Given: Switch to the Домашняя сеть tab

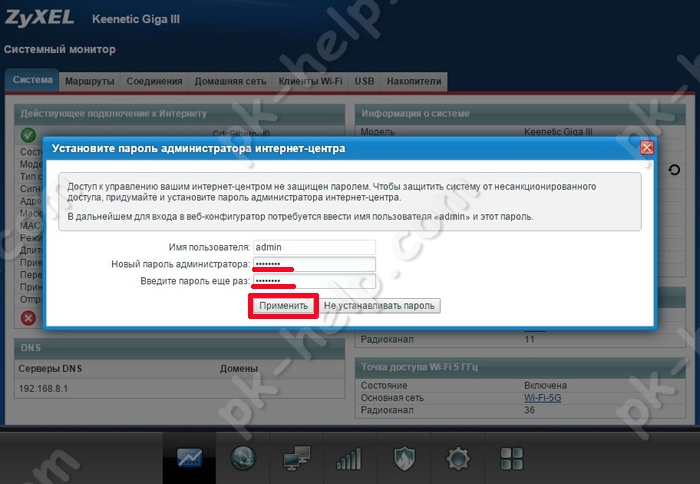Looking at the screenshot, I should tap(230, 81).
